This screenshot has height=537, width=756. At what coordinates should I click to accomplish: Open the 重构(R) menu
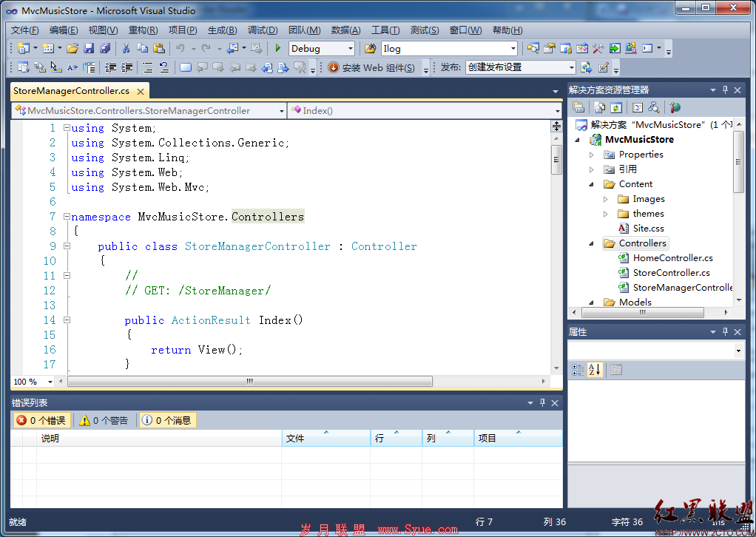[143, 30]
